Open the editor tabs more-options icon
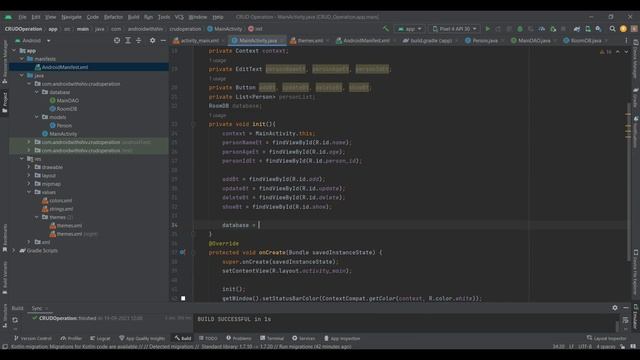640x360 pixels. (x=626, y=40)
